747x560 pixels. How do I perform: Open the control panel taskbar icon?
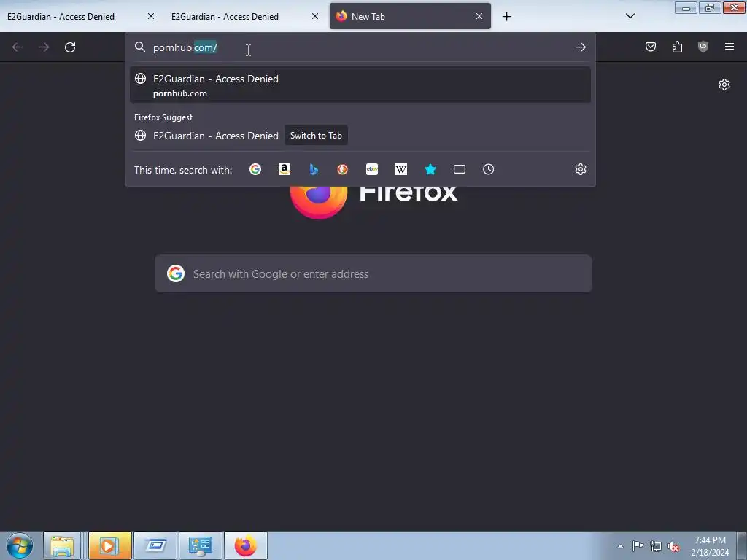click(201, 545)
